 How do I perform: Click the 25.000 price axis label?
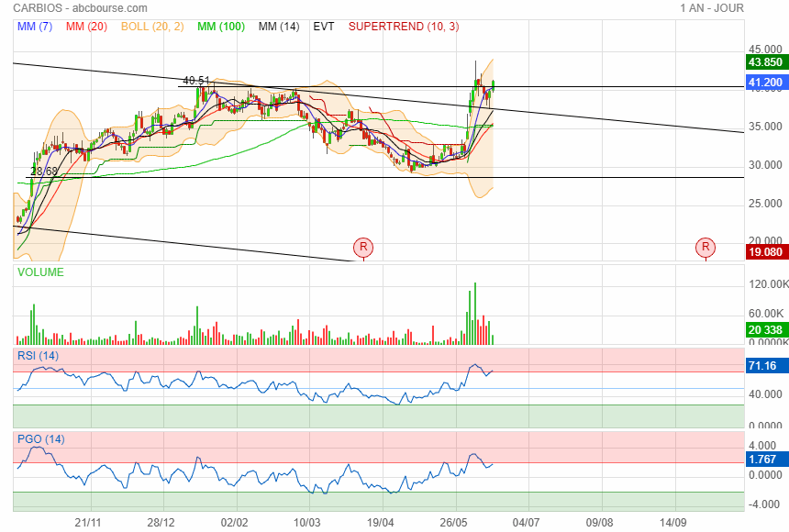point(765,204)
